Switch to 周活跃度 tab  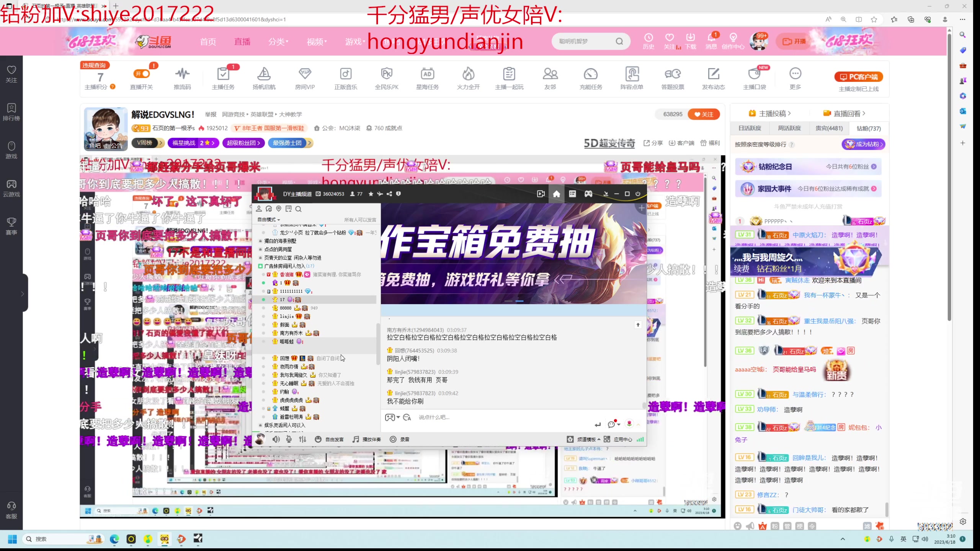789,128
